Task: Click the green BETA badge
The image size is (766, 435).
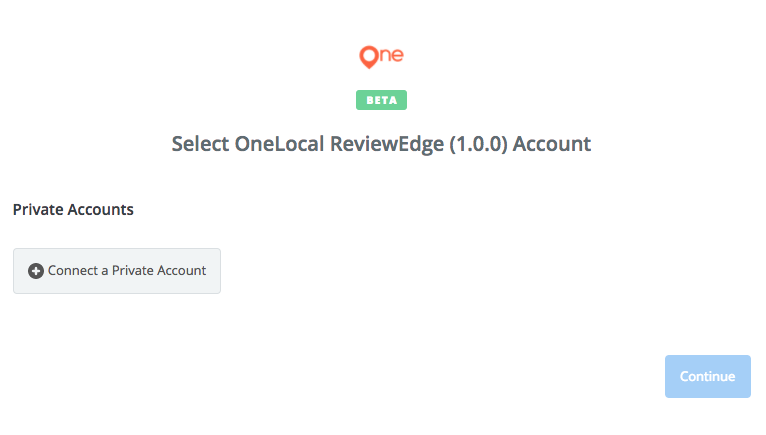Action: (381, 100)
